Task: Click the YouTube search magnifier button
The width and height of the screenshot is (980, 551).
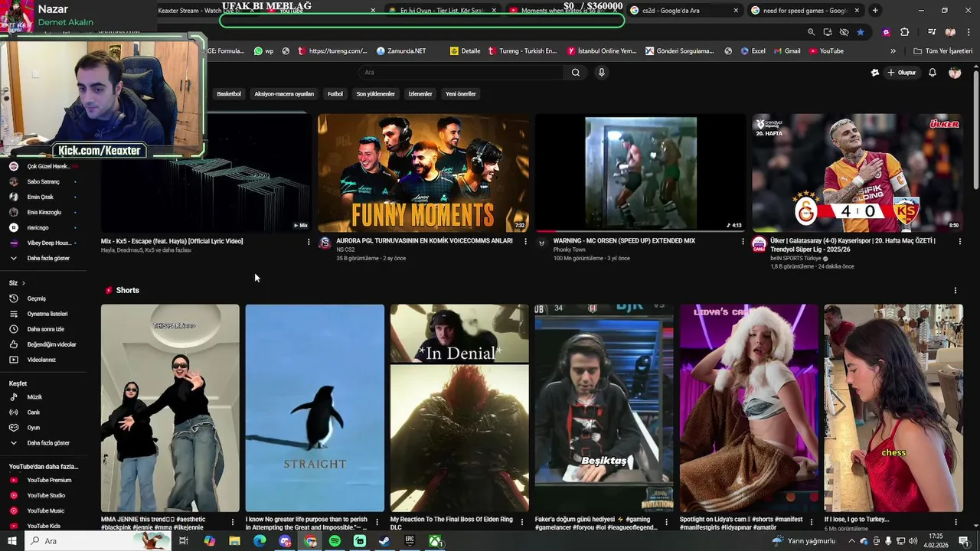Action: (x=576, y=73)
